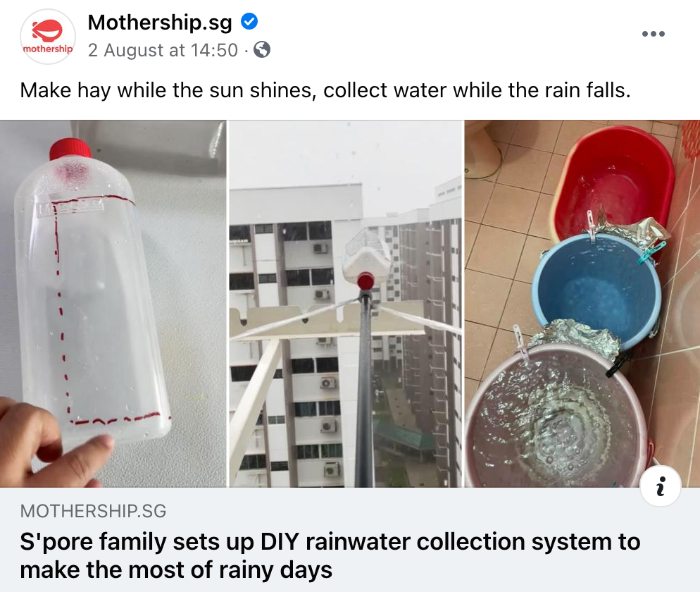Click the globe public audience icon
The height and width of the screenshot is (592, 700).
point(262,49)
